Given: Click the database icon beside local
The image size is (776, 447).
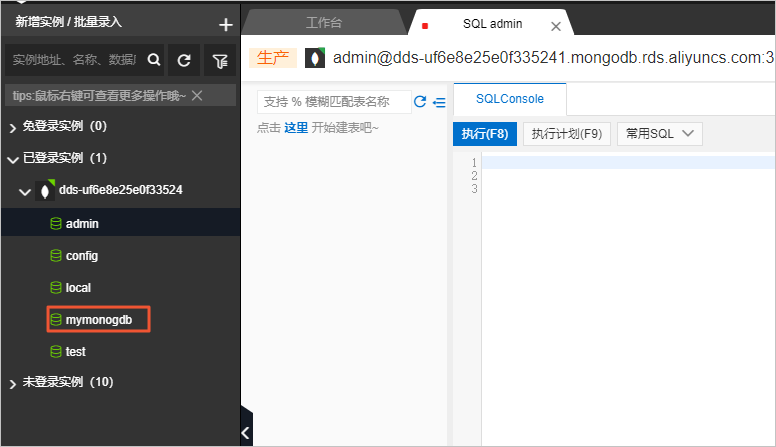Looking at the screenshot, I should [56, 288].
